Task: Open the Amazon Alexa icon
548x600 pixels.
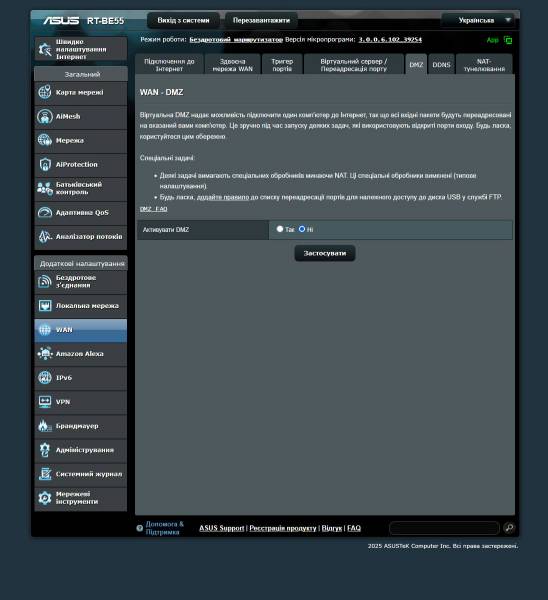Action: click(45, 354)
